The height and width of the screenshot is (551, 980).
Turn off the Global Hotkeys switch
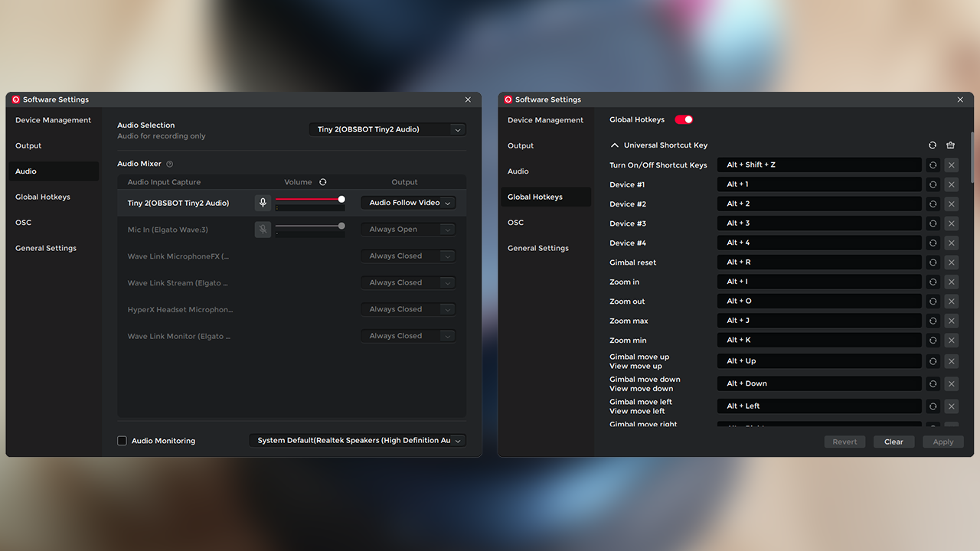[x=684, y=119]
